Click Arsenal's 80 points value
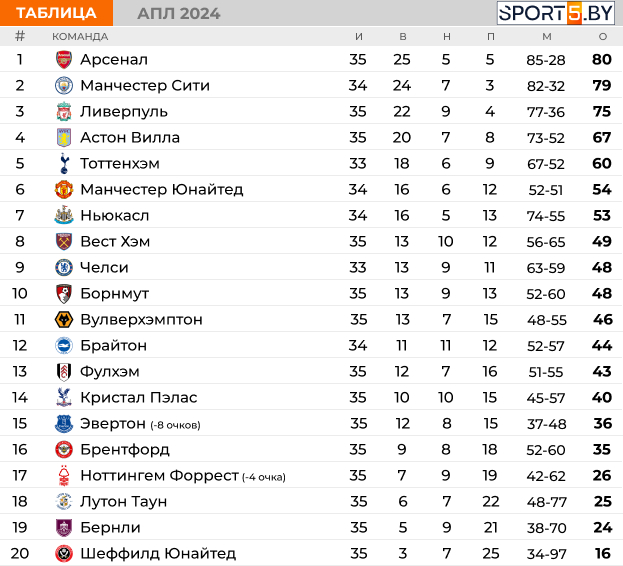The height and width of the screenshot is (566, 623). click(602, 60)
